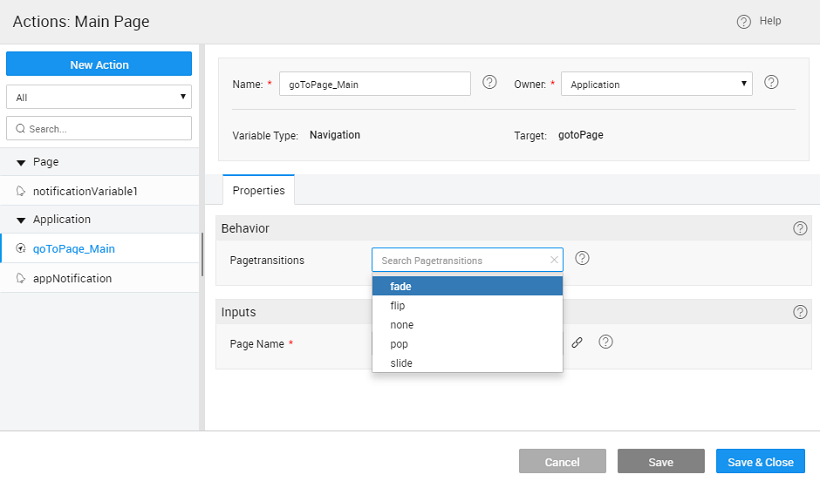Open help for the Inputs section

coord(800,312)
